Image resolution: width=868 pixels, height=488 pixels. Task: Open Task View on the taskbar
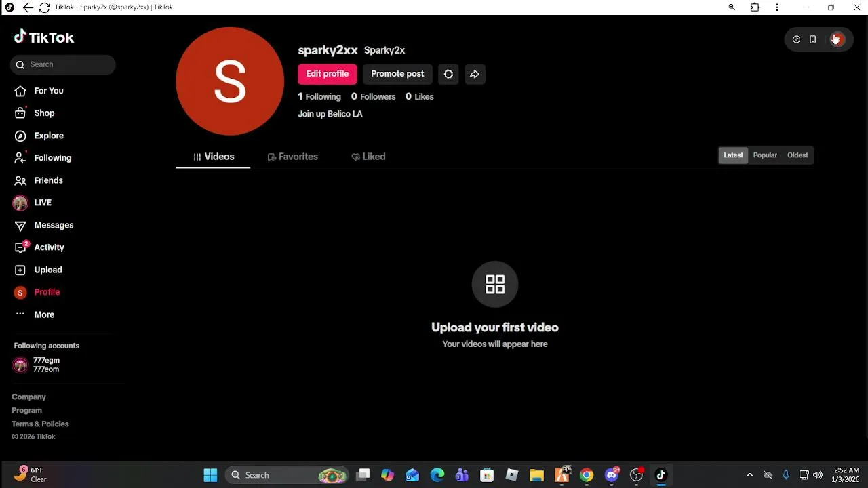[x=363, y=475]
